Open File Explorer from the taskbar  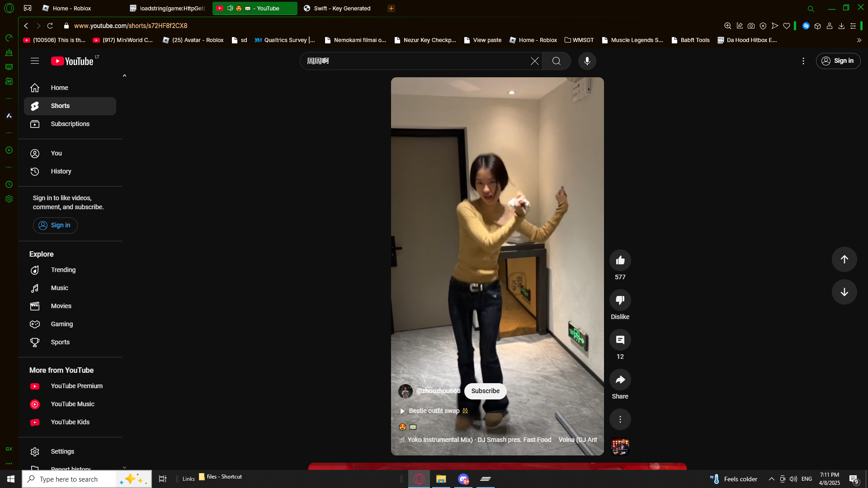click(441, 479)
